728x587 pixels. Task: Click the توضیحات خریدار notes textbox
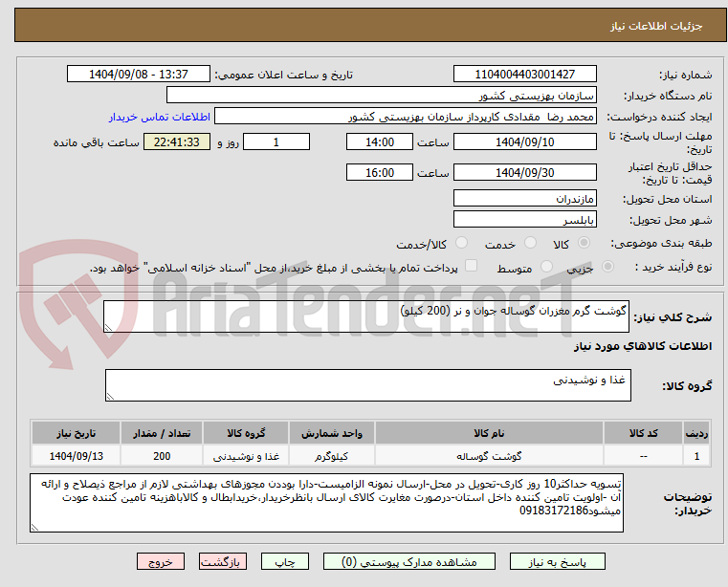327,503
